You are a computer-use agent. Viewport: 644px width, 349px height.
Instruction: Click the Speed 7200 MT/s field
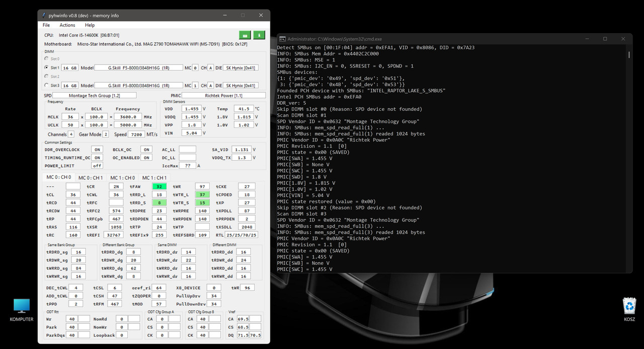pyautogui.click(x=135, y=134)
